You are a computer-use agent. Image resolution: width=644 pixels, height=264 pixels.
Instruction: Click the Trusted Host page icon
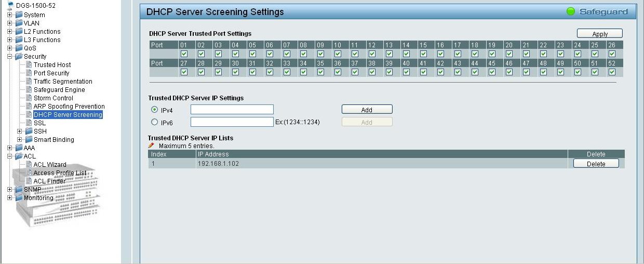coord(29,64)
